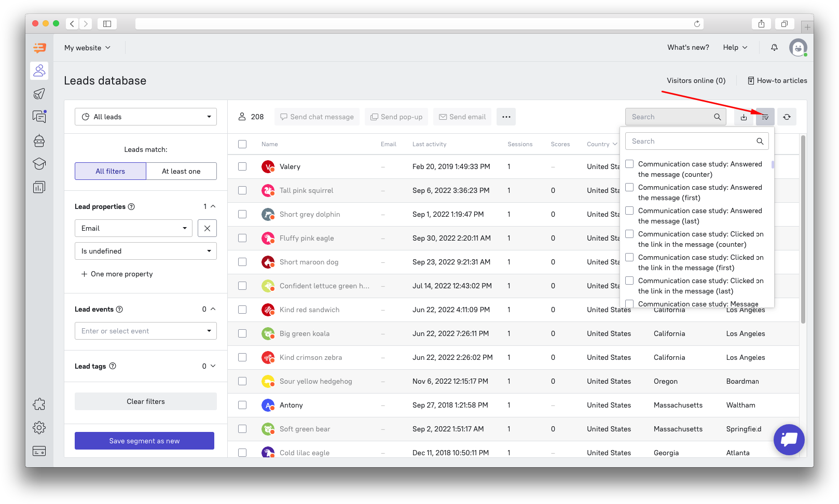Open My website selector
Viewport: 839px width, 504px height.
[87, 48]
